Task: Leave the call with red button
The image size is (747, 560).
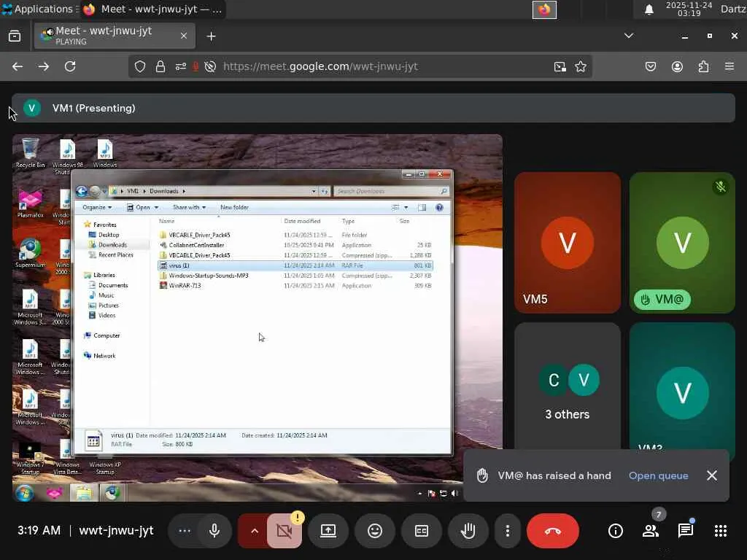Action: (553, 531)
